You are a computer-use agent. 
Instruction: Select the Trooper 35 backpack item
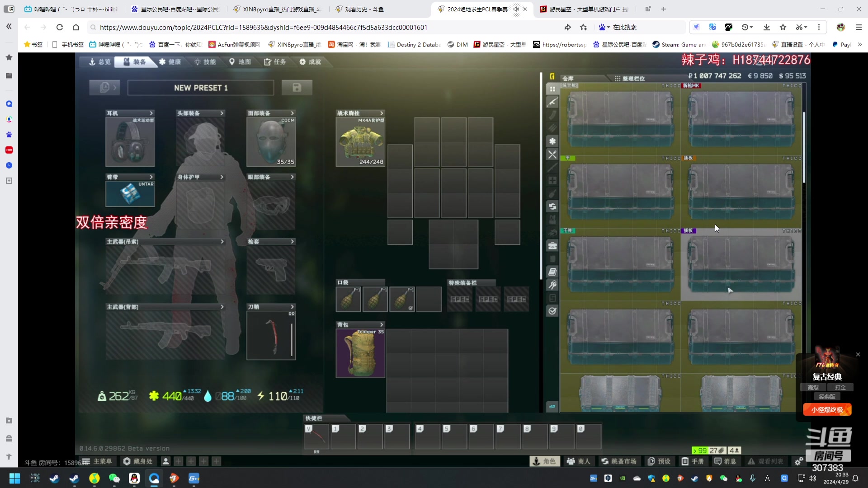pos(360,353)
